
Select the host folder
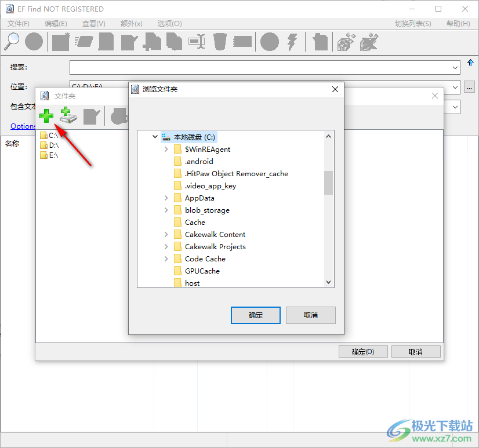187,283
